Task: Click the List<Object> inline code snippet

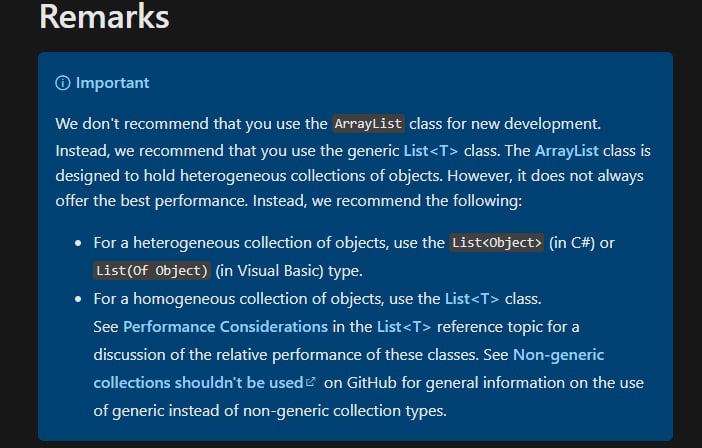Action: pyautogui.click(x=497, y=243)
